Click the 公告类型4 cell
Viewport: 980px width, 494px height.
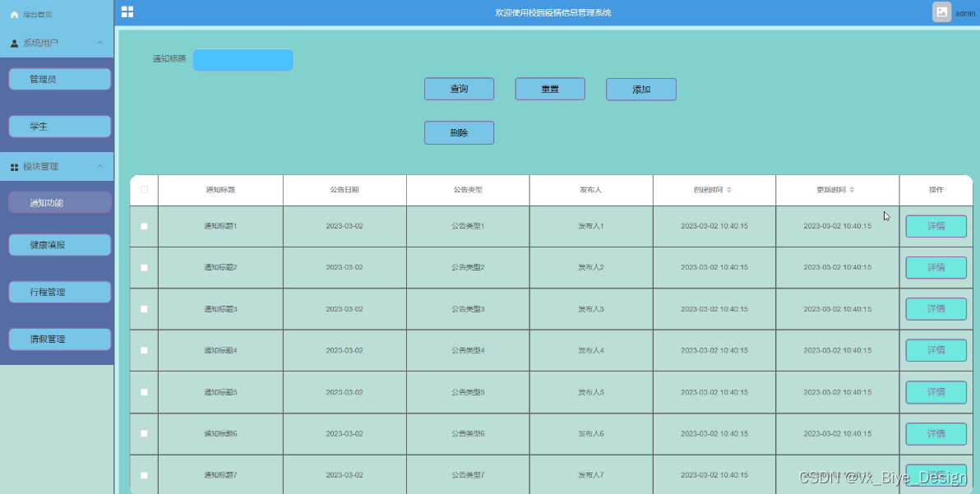click(468, 350)
